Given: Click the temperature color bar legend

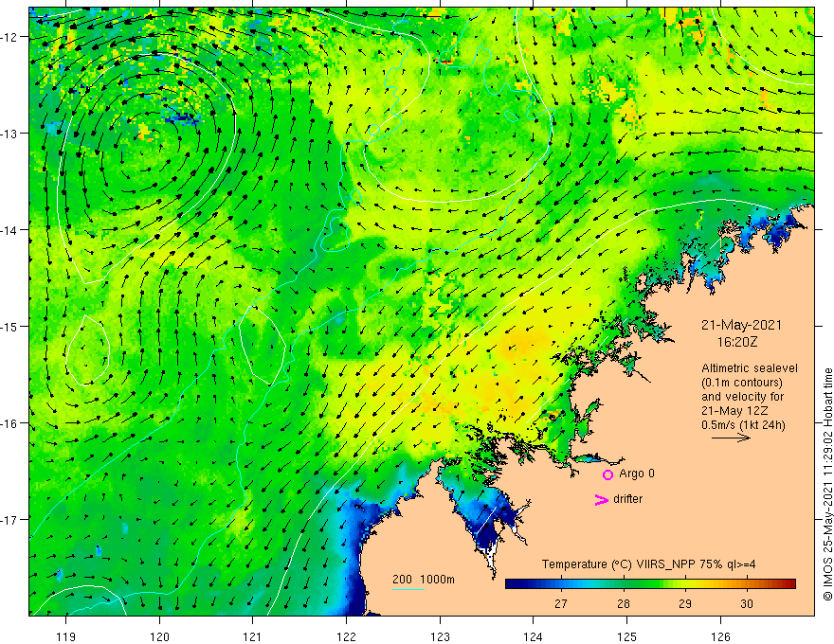Looking at the screenshot, I should [650, 583].
